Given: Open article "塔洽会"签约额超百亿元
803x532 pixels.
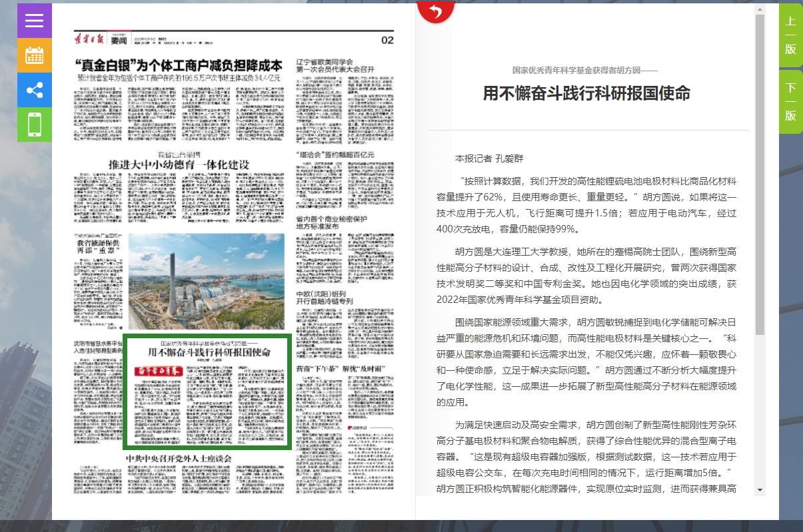Looking at the screenshot, I should pyautogui.click(x=335, y=154).
